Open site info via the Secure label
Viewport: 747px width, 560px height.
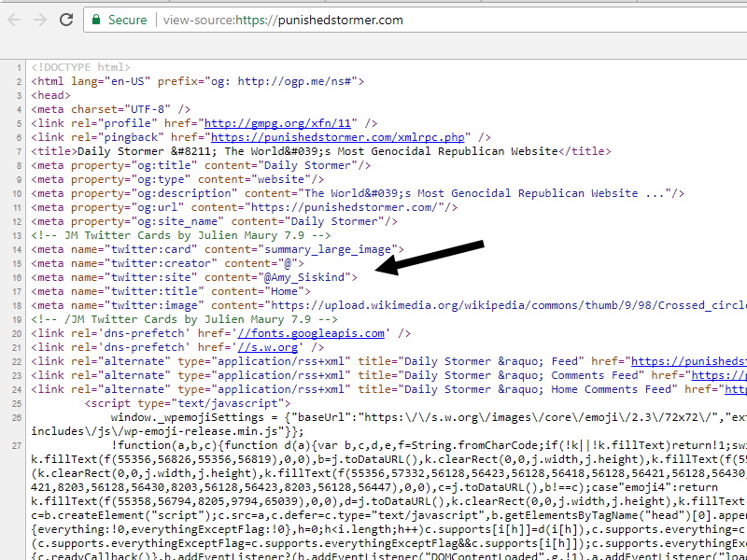[x=127, y=20]
